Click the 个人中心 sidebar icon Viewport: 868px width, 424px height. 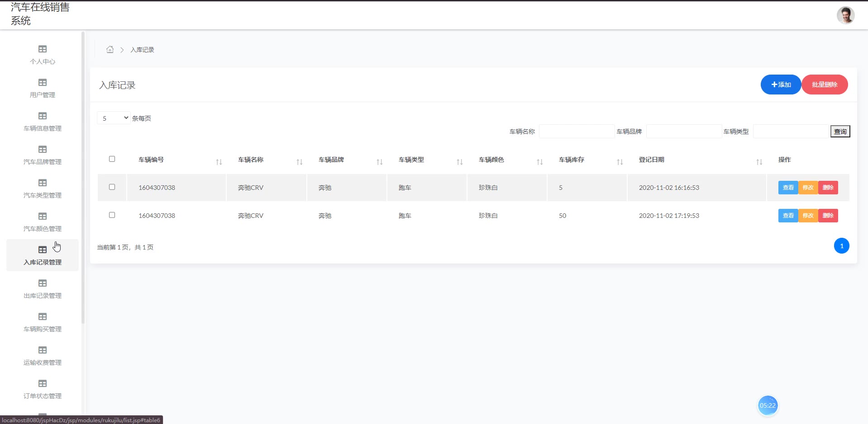point(43,49)
